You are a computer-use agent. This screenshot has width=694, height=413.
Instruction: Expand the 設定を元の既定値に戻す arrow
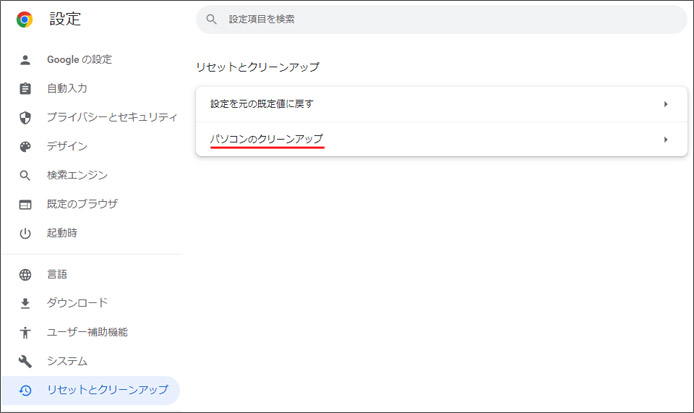tap(665, 104)
